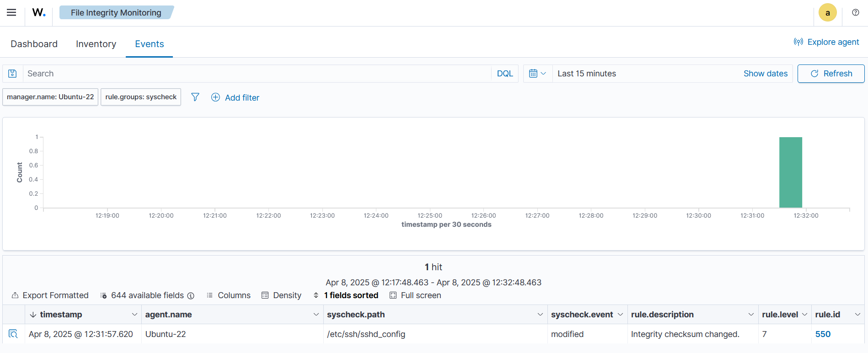868x353 pixels.
Task: Toggle DQL query language switch
Action: [x=504, y=74]
